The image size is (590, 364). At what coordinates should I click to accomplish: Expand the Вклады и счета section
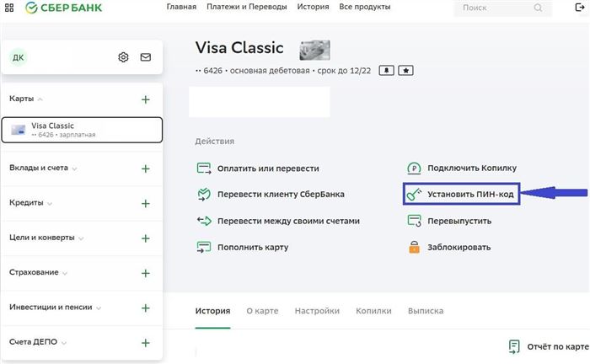(74, 169)
